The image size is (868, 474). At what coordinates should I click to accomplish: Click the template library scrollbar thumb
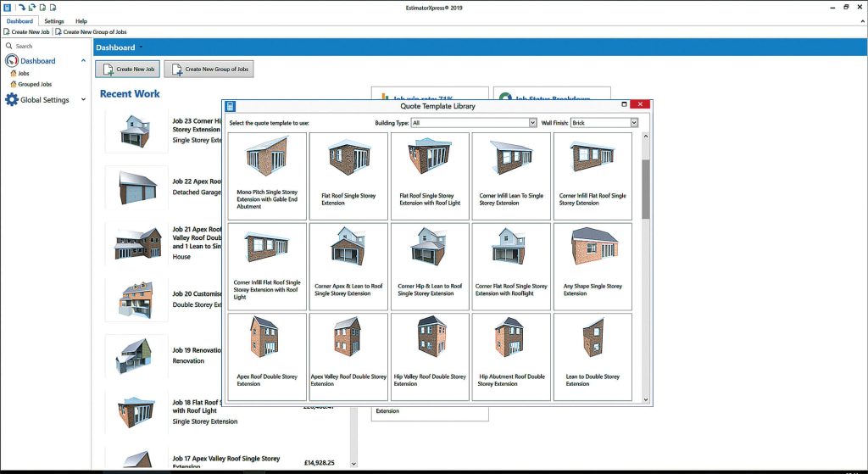[x=645, y=188]
